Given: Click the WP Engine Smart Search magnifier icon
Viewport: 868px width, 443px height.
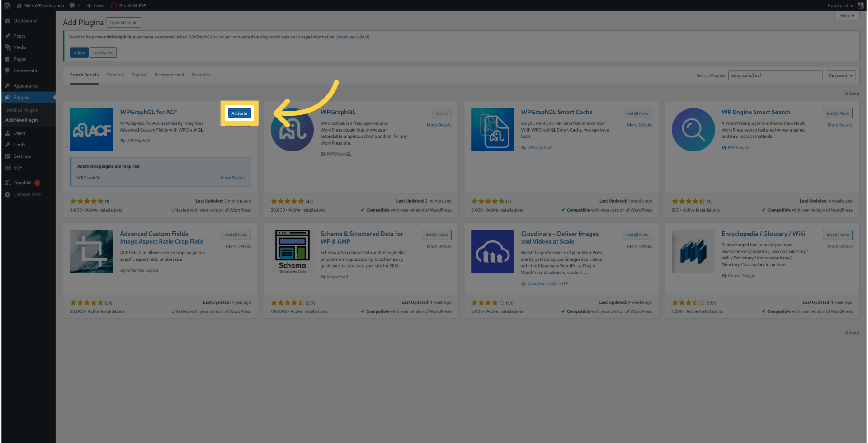Looking at the screenshot, I should [693, 130].
